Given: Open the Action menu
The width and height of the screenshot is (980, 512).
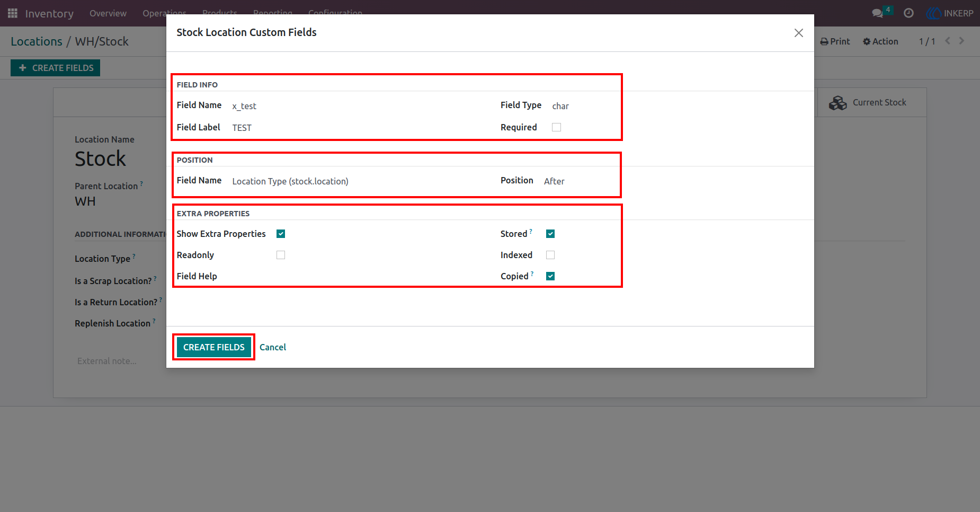Looking at the screenshot, I should coord(880,41).
